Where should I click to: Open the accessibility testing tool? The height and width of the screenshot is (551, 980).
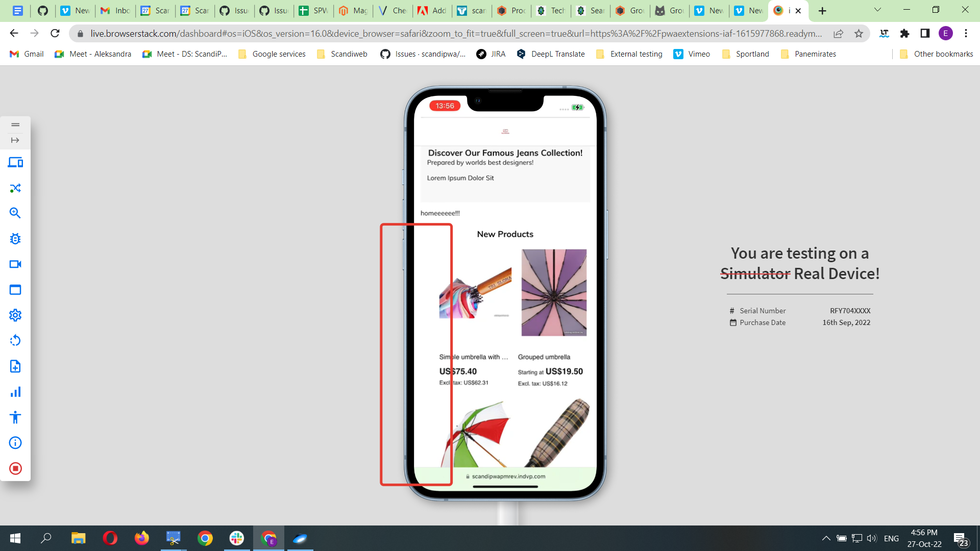pyautogui.click(x=15, y=417)
